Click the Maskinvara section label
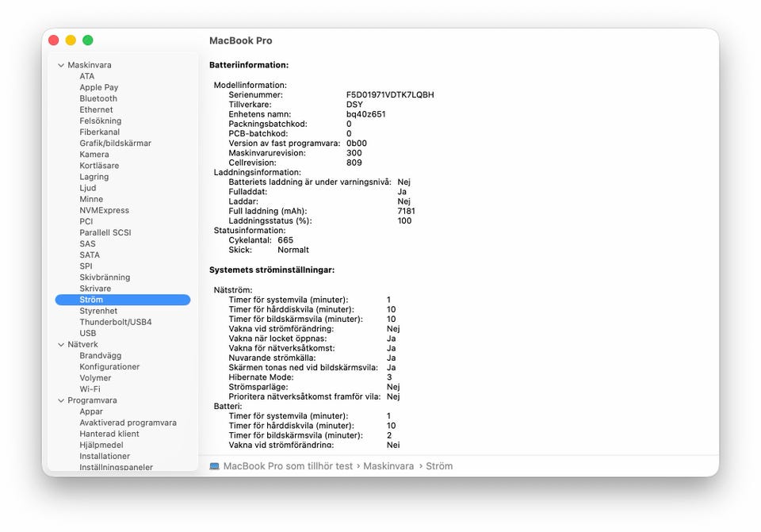The height and width of the screenshot is (532, 761). 90,65
